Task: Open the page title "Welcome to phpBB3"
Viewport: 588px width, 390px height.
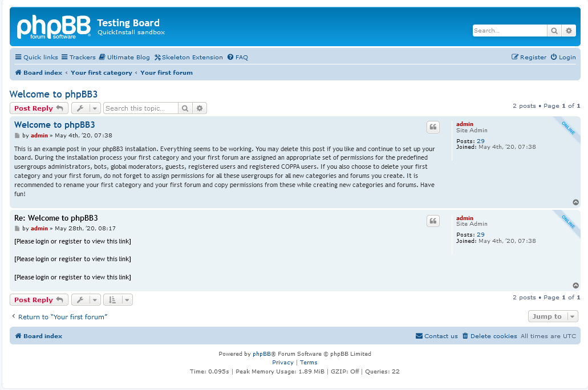Action: pyautogui.click(x=54, y=94)
